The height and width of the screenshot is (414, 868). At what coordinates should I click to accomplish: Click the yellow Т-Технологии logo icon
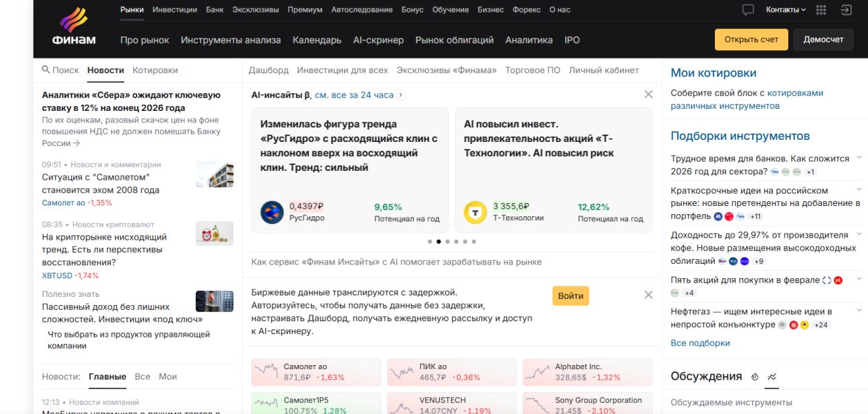coord(475,212)
